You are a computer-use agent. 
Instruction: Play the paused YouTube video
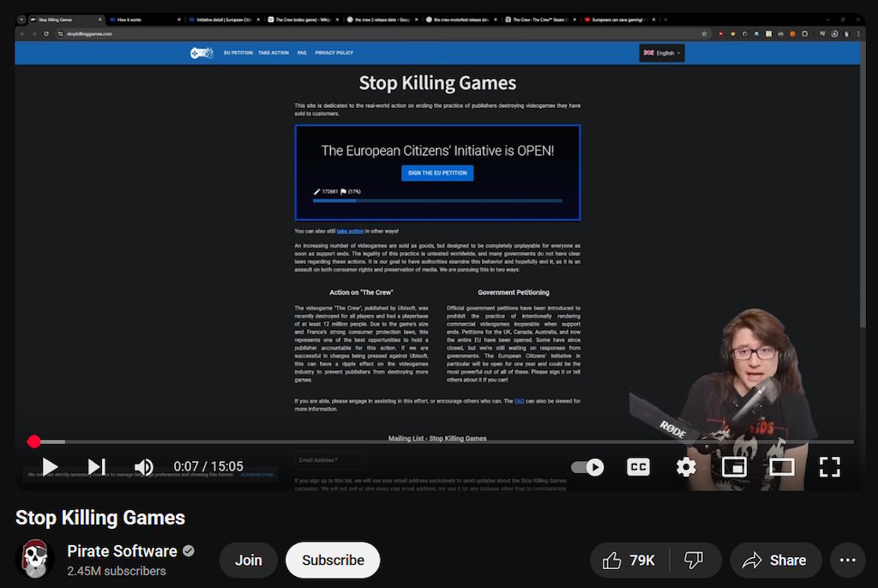click(50, 466)
